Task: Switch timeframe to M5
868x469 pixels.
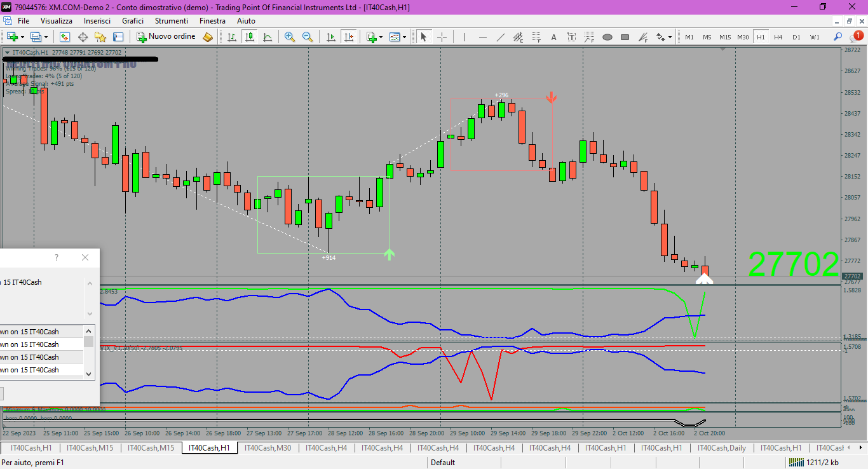Action: (707, 37)
